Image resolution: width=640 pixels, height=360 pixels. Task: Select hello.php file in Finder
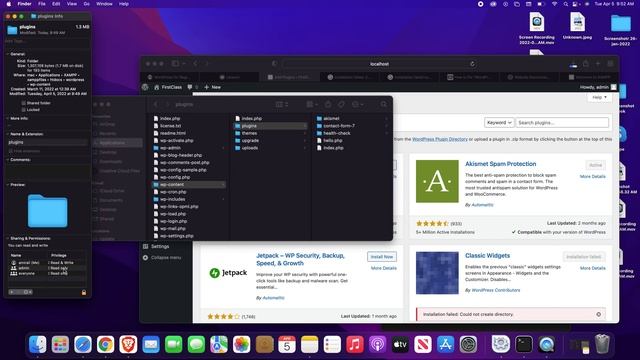coord(351,140)
